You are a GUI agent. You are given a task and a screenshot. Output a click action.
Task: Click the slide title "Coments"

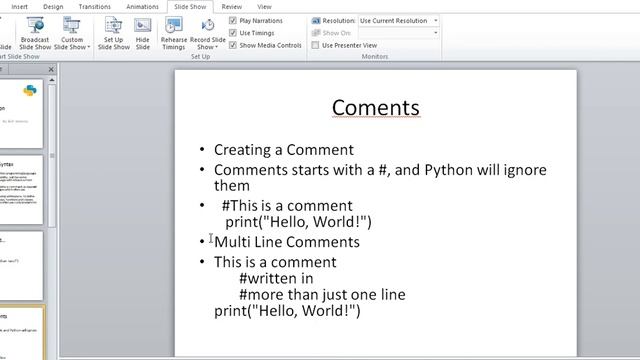376,108
